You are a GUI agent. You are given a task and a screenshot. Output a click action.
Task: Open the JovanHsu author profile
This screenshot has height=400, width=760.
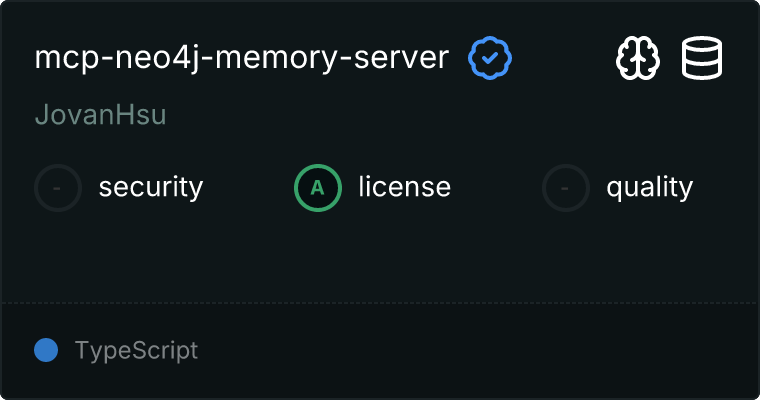100,115
